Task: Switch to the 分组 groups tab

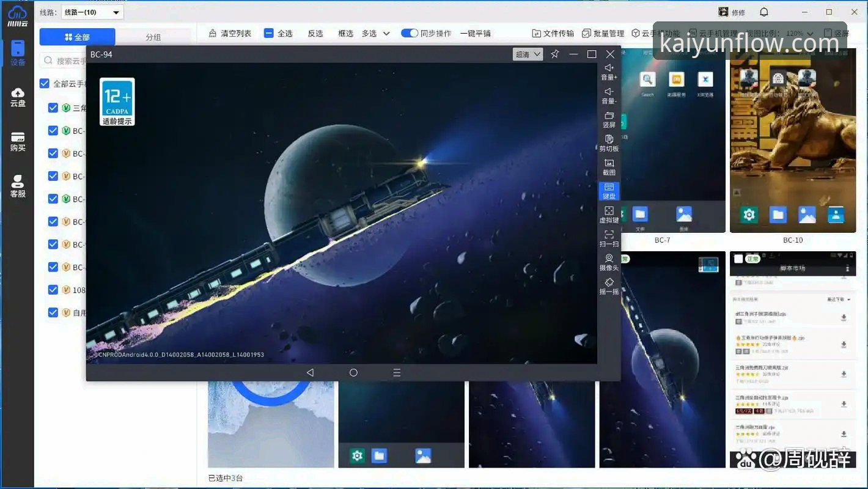Action: pos(153,37)
